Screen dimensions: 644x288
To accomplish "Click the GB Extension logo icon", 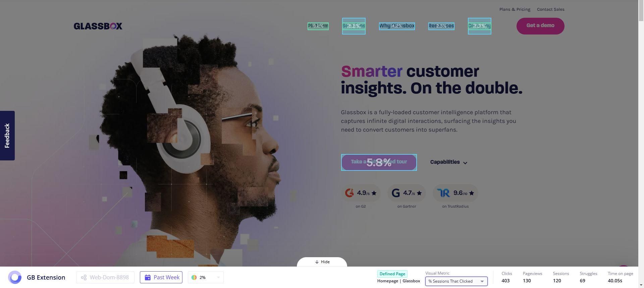I will (15, 277).
